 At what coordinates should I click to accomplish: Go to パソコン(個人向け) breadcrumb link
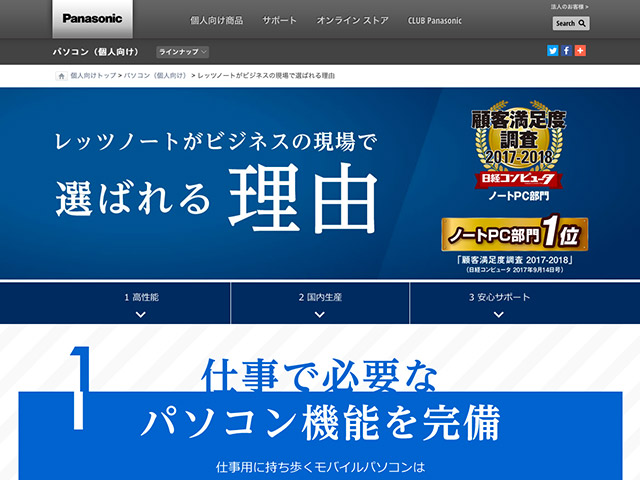155,76
